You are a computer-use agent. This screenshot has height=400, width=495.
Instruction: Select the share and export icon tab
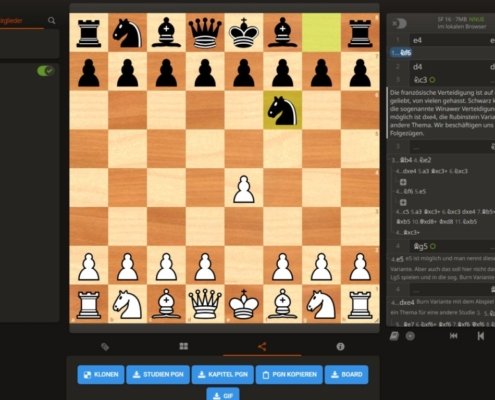(x=262, y=347)
